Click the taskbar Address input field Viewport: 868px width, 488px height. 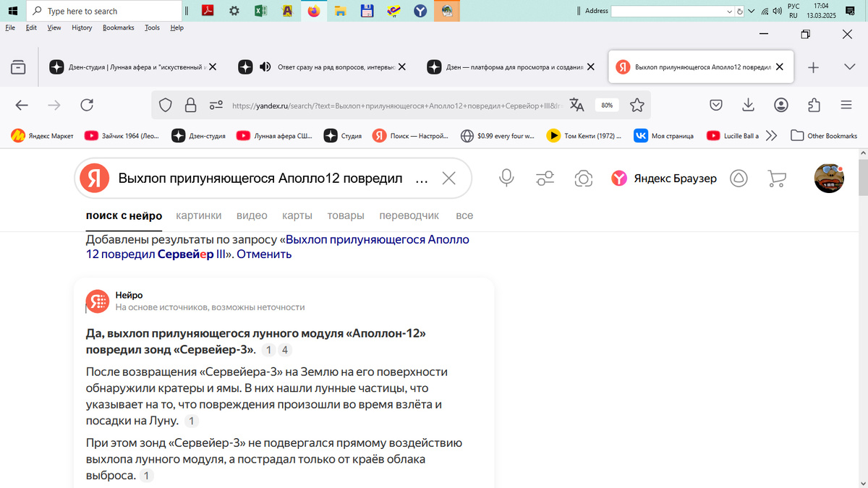672,11
